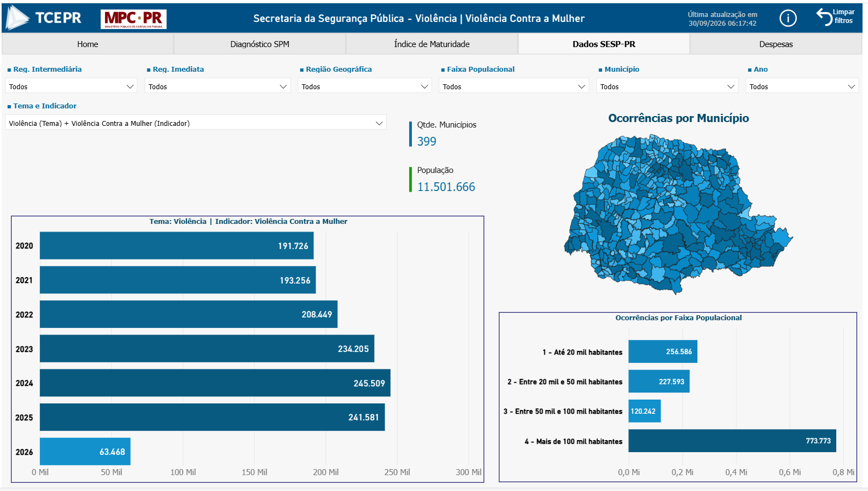Viewport: 868px width, 491px height.
Task: Open the information icon
Action: pyautogui.click(x=788, y=19)
